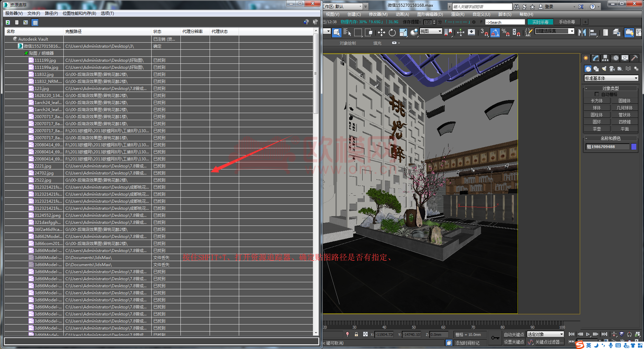Switch to Lights creation category
Screen dimensions: 644x349
pos(604,69)
